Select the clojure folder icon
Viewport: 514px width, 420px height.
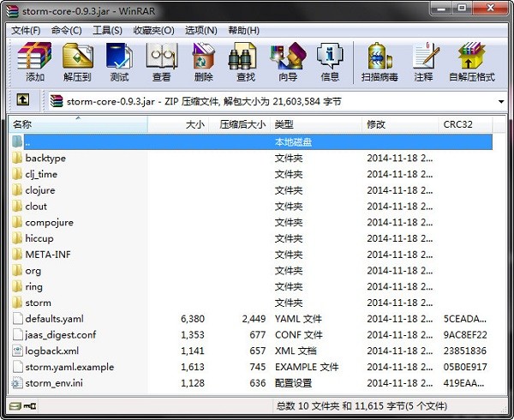(x=17, y=190)
